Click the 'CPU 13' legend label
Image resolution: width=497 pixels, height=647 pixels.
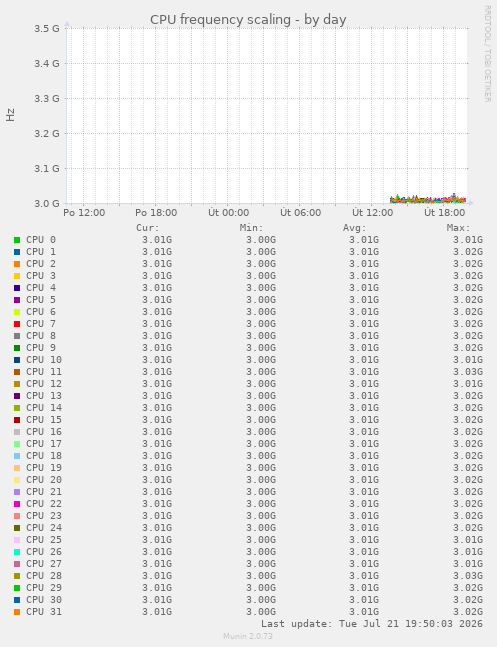point(44,396)
